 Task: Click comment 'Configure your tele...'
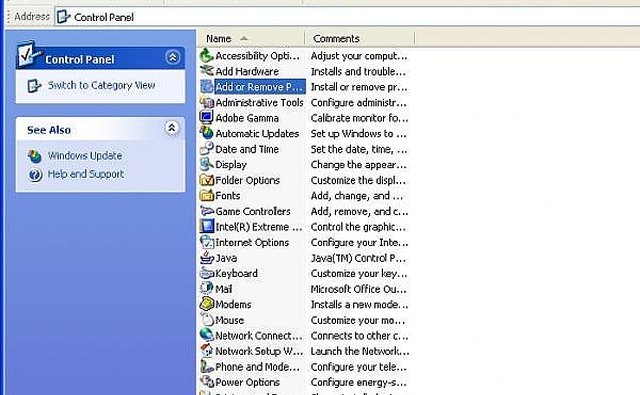[x=358, y=366]
